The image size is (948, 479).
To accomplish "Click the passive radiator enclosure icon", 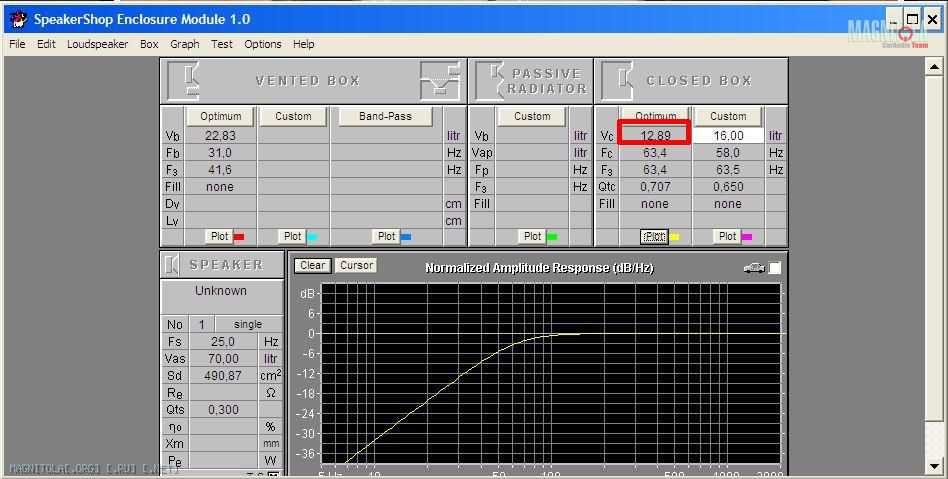I will [x=489, y=80].
